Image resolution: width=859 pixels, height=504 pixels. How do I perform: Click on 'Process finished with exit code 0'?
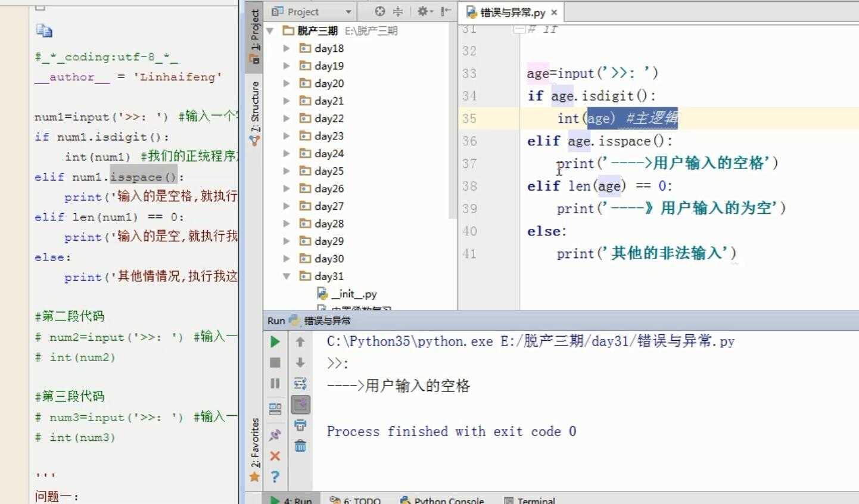452,431
